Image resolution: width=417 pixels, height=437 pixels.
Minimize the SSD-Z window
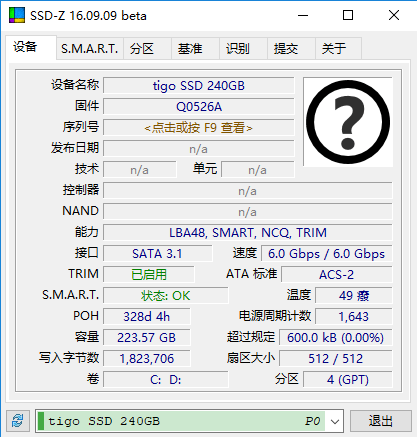point(303,15)
